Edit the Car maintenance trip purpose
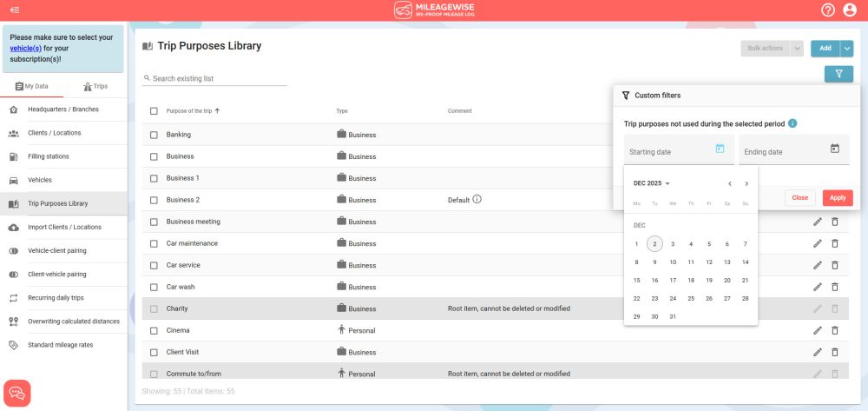 tap(817, 243)
